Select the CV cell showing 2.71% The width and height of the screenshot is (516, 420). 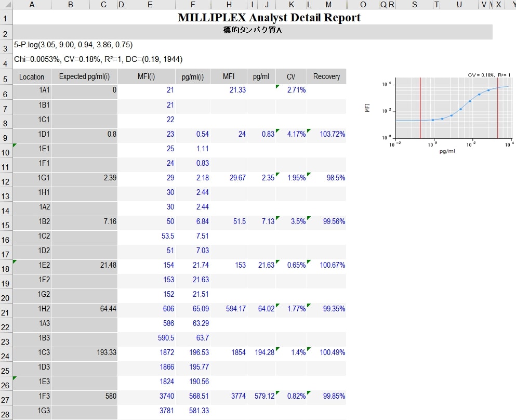pyautogui.click(x=292, y=90)
